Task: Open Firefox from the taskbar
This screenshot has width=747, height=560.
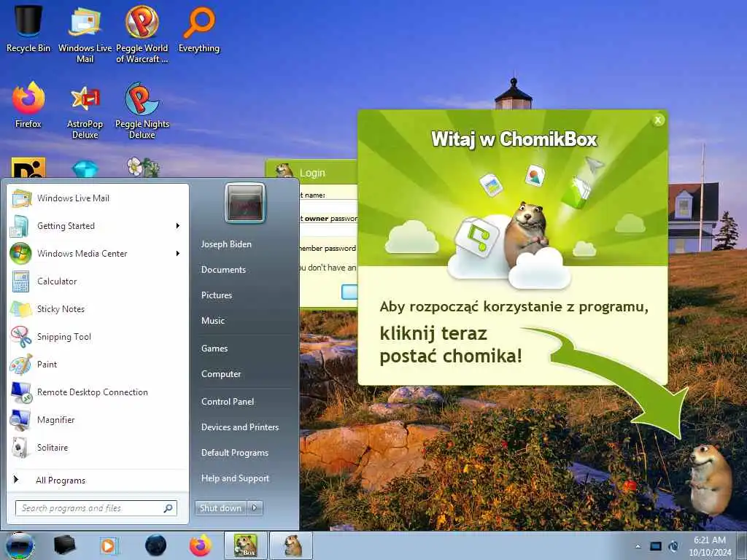Action: [201, 545]
